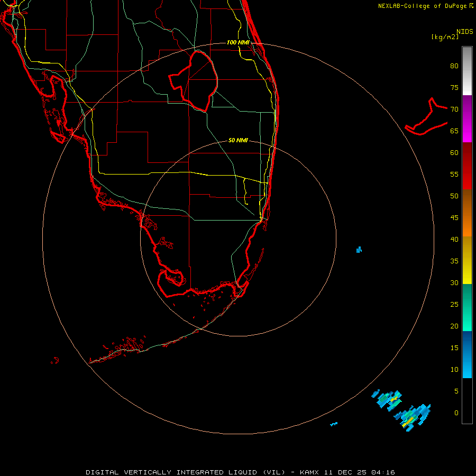Click the upper VIL echo cluster in the southeast
This screenshot has width=476, height=476.
pos(387,399)
